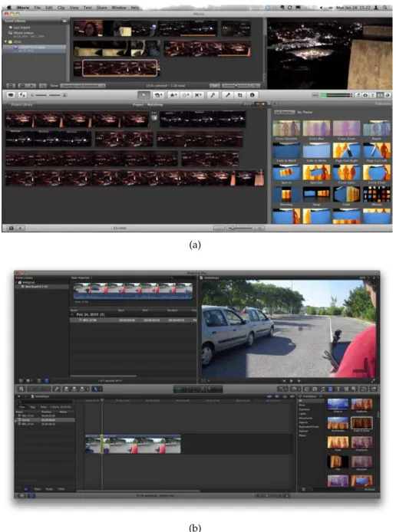Screen dimensions: 396x532
Task: Open the Edit menu in iMovie
Action: tap(49, 8)
